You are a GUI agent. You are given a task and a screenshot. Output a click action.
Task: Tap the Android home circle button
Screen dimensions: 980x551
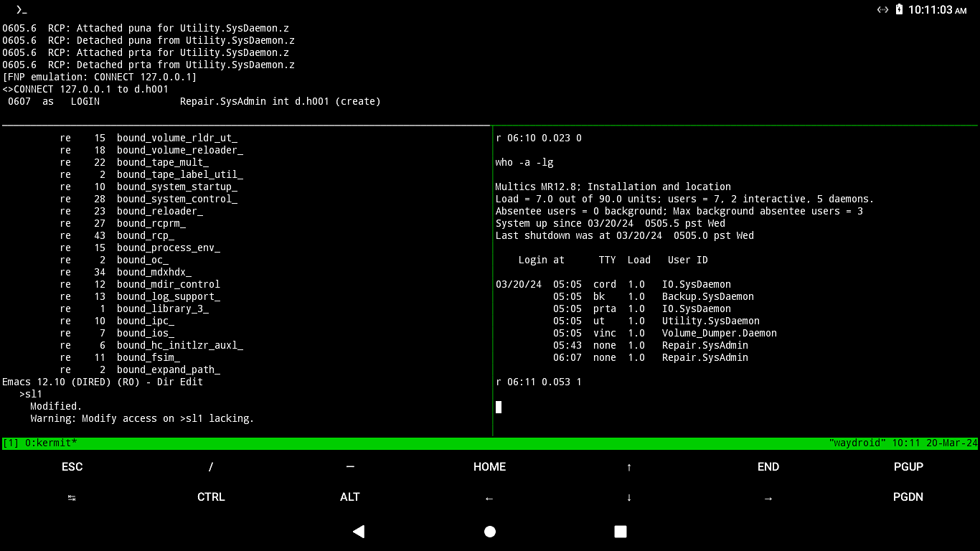[490, 532]
